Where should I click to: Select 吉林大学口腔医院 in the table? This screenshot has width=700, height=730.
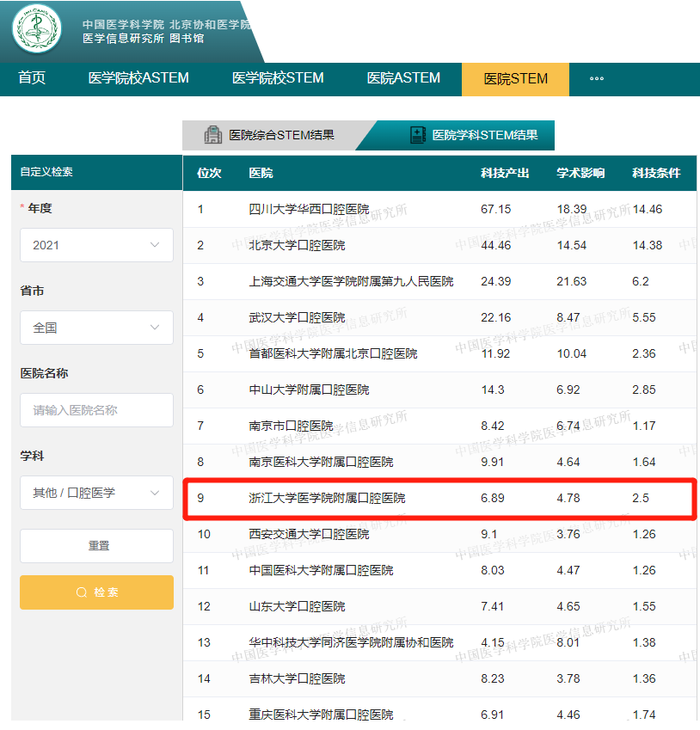click(297, 678)
